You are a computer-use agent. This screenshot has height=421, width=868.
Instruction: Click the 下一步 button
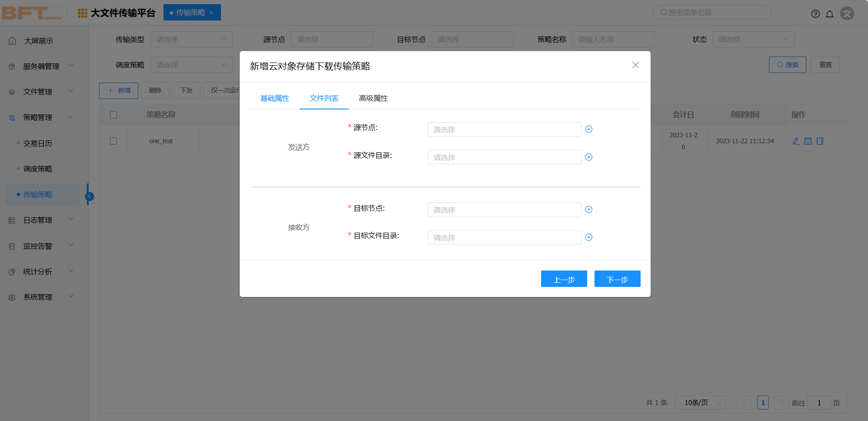[x=617, y=279]
